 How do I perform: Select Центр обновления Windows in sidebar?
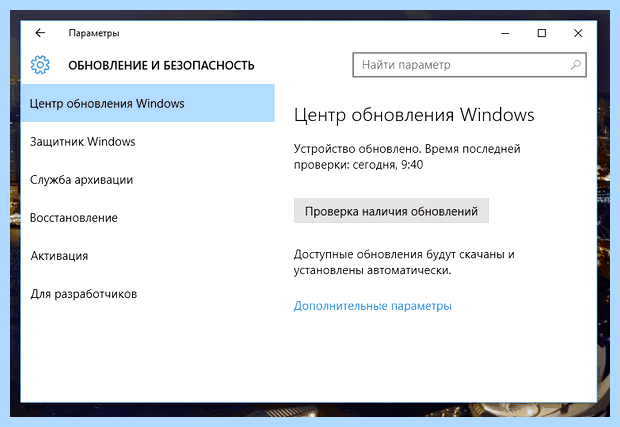[148, 103]
